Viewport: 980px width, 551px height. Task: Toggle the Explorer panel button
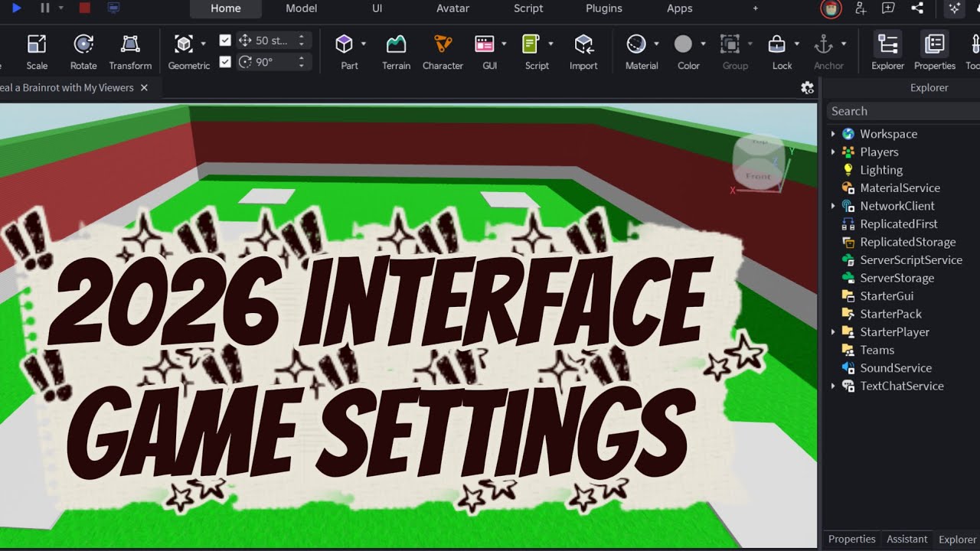pos(887,51)
